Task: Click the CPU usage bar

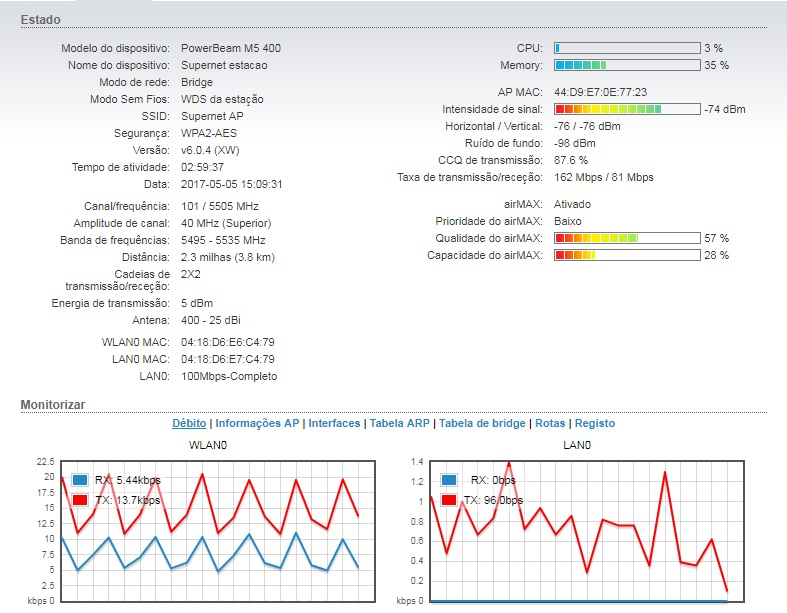Action: pyautogui.click(x=626, y=48)
